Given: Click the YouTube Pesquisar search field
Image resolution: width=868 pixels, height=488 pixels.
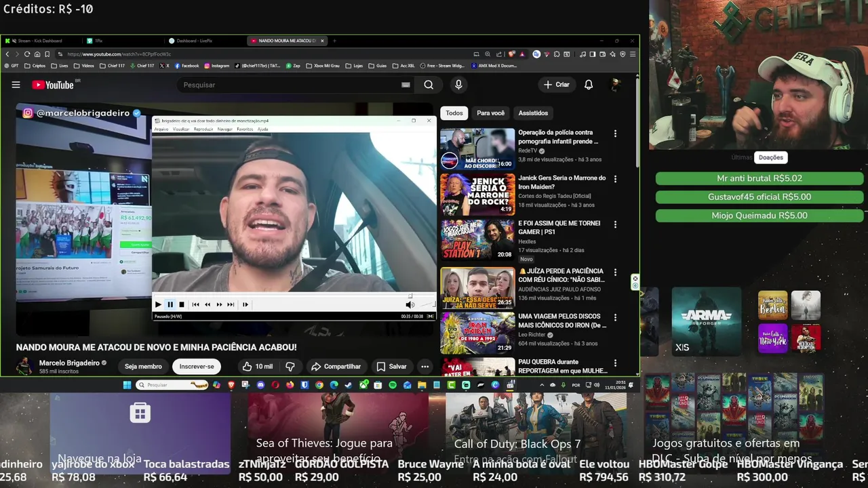Looking at the screenshot, I should (288, 85).
